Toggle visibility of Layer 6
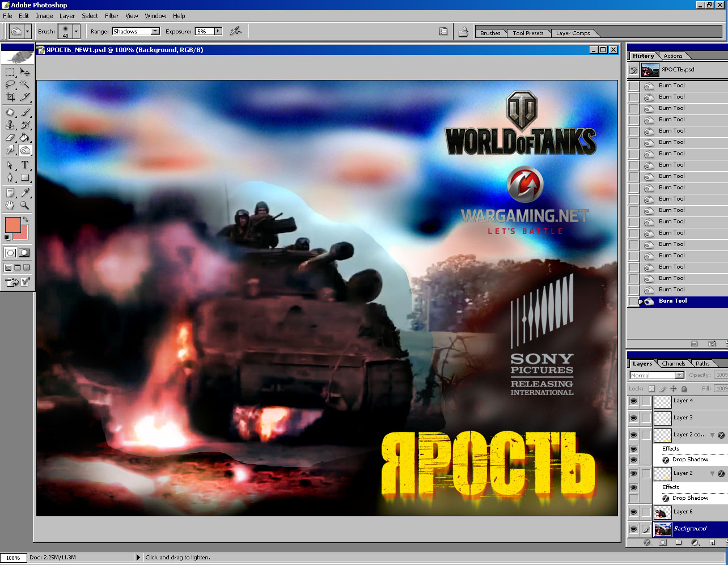 tap(633, 512)
